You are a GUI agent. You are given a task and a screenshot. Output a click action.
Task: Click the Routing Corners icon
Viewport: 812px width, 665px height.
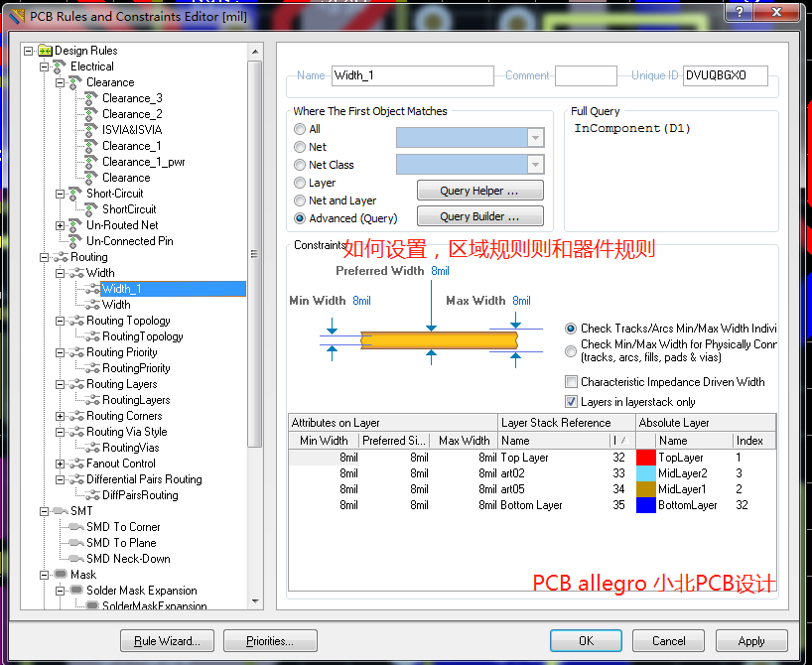tap(76, 416)
